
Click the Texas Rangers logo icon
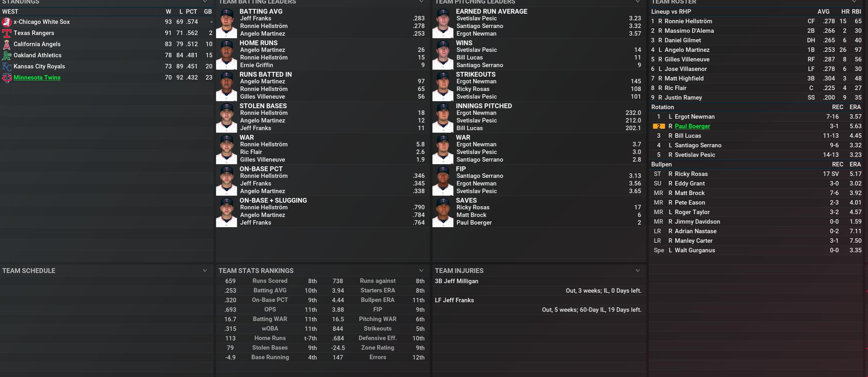(x=6, y=33)
